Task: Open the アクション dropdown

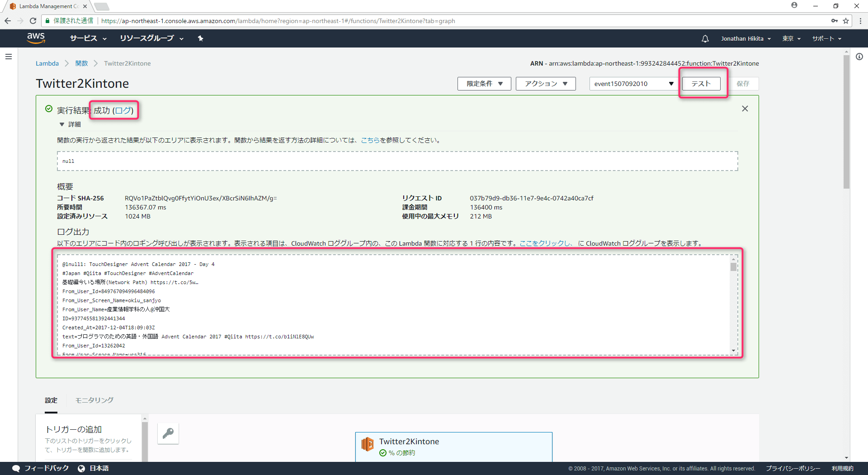Action: pos(546,84)
